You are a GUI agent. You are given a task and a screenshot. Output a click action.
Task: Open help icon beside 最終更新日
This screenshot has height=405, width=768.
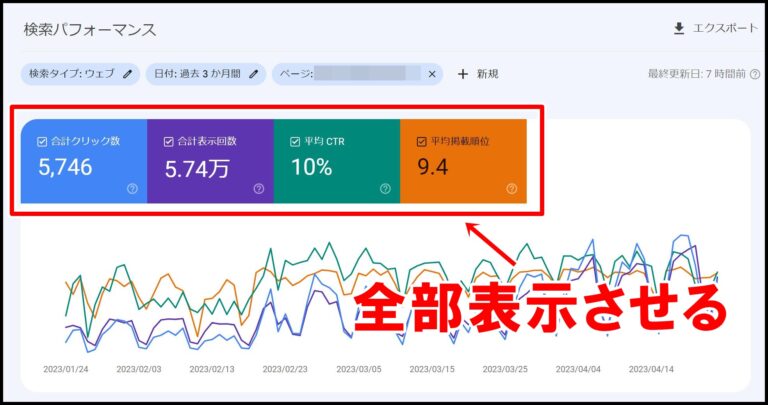pyautogui.click(x=755, y=74)
